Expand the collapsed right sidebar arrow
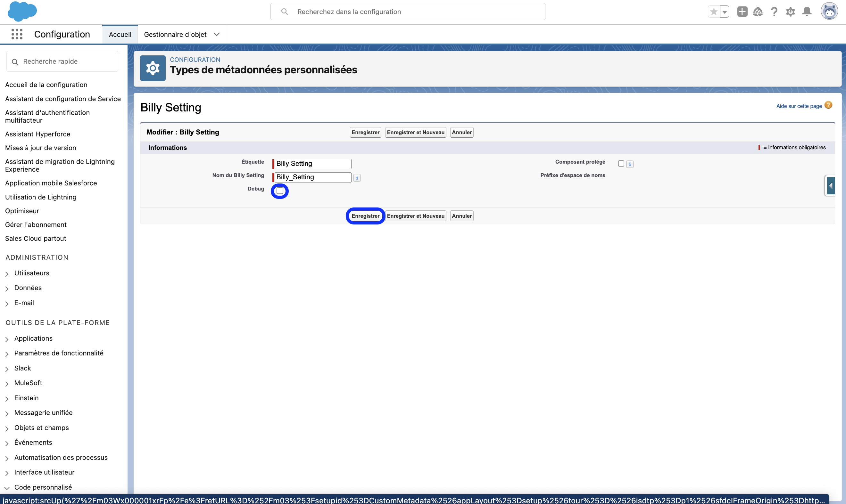Screen dimensions: 846x504 tap(831, 186)
